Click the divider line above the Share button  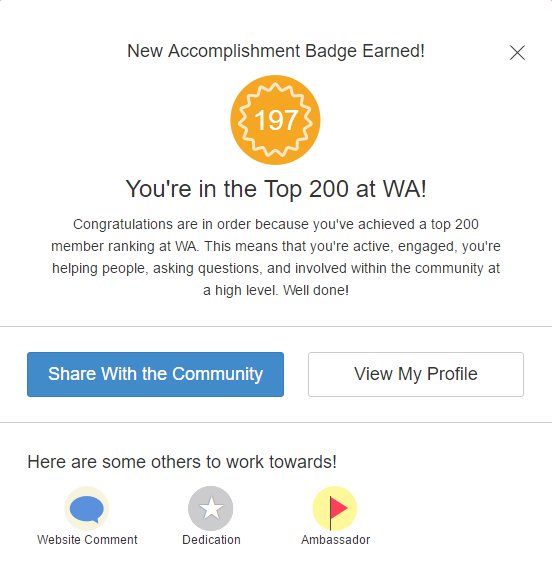(x=276, y=326)
